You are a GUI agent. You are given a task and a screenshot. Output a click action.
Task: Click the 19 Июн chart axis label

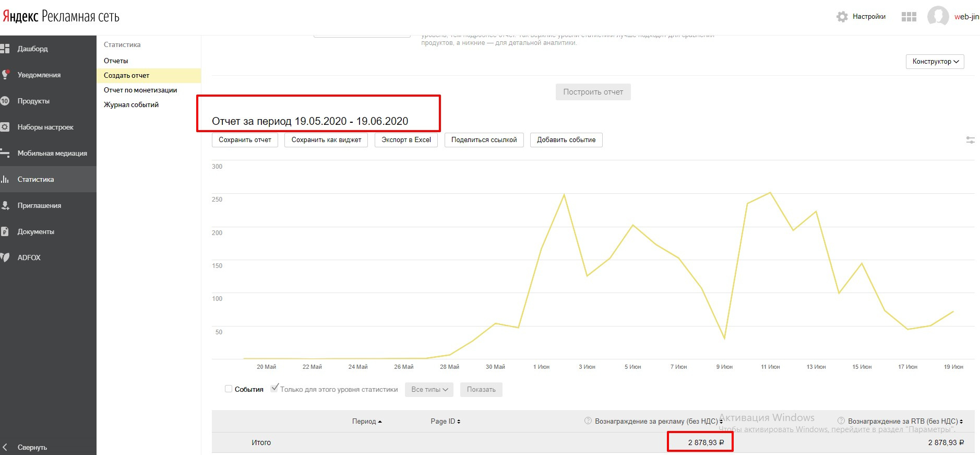953,367
